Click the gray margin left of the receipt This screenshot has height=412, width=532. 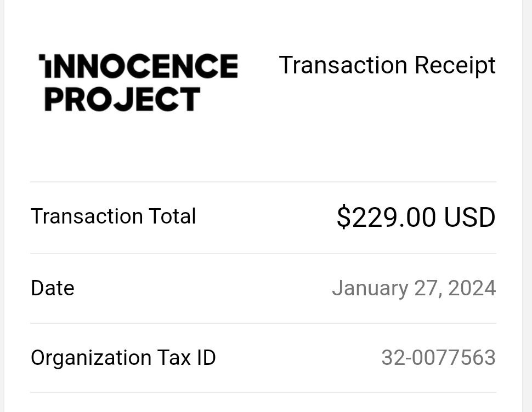coord(2,206)
